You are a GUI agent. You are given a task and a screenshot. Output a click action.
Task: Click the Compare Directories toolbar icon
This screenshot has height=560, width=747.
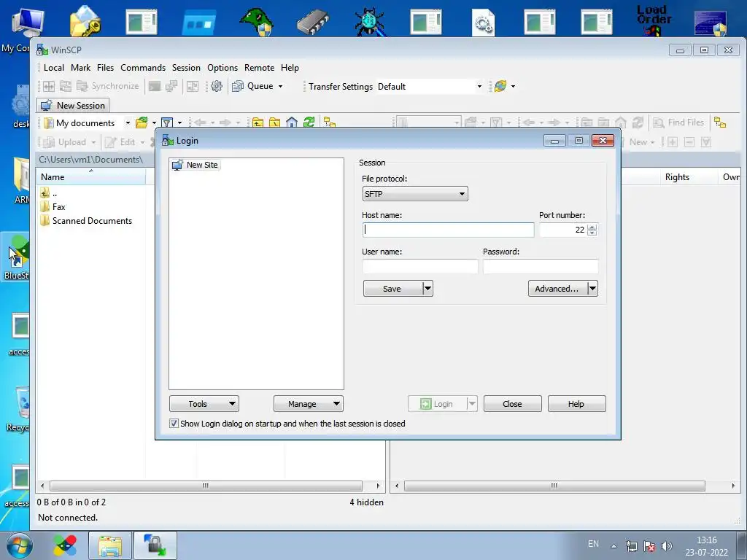point(49,86)
